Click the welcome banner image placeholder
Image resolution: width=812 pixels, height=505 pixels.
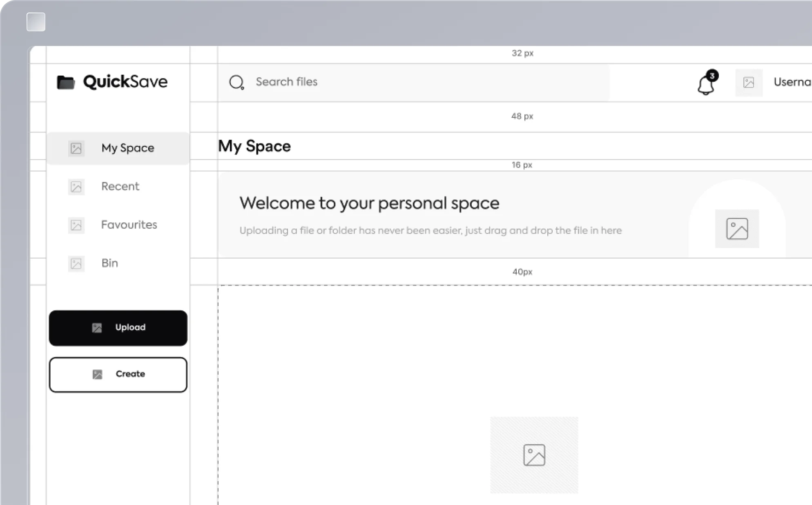(x=737, y=228)
